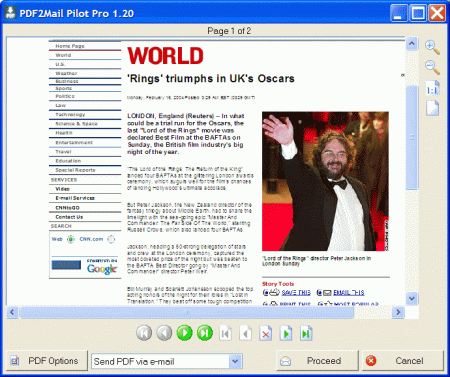Click the zoom out magnifier icon
Screen dimensions: 450x377
click(432, 67)
